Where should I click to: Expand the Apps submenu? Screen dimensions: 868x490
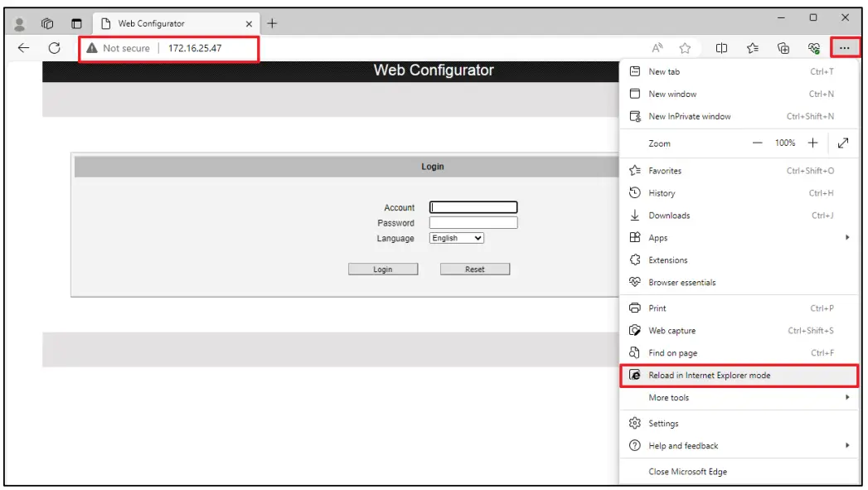pyautogui.click(x=738, y=238)
